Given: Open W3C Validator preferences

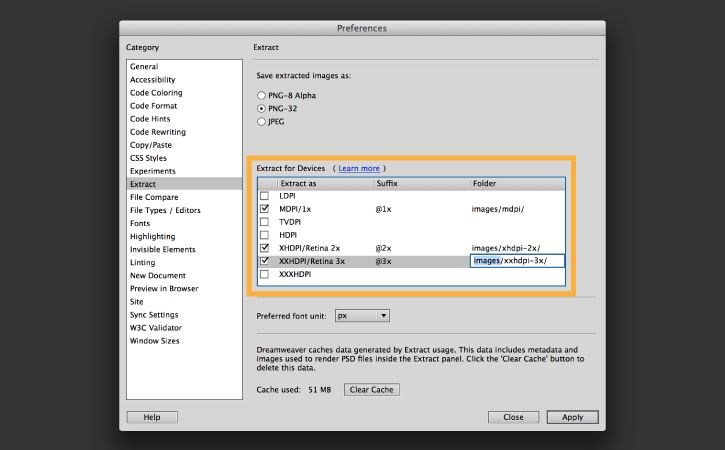Looking at the screenshot, I should point(184,327).
